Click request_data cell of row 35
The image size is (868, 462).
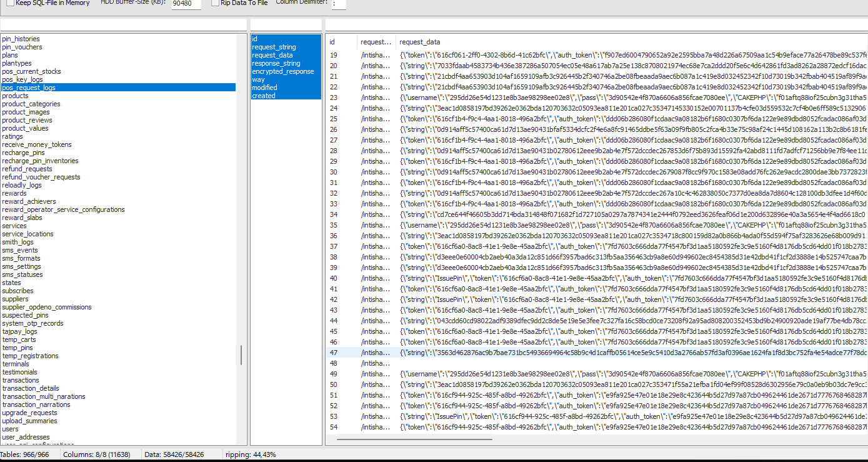click(x=631, y=225)
